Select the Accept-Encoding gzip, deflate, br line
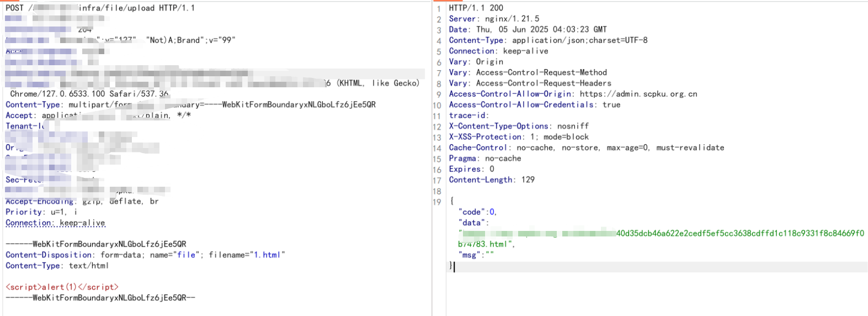This screenshot has height=316, width=868. point(82,202)
